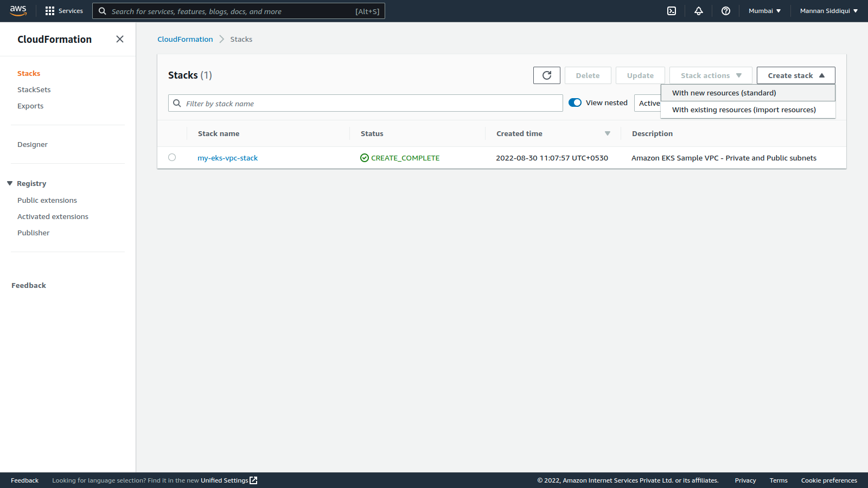Open the Stack actions dropdown

click(711, 75)
